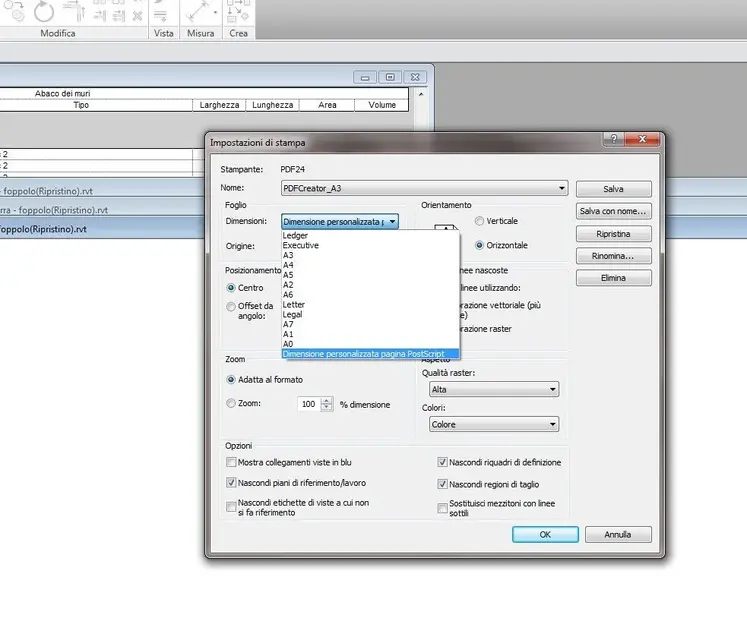
Task: Toggle Nascondi regioni di taglio
Action: pos(443,484)
